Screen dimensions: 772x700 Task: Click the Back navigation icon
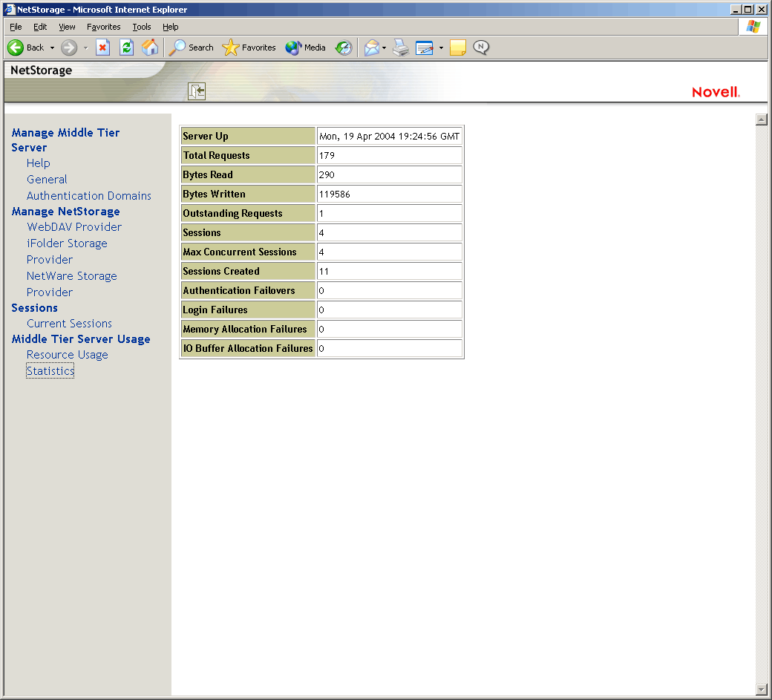pos(16,48)
